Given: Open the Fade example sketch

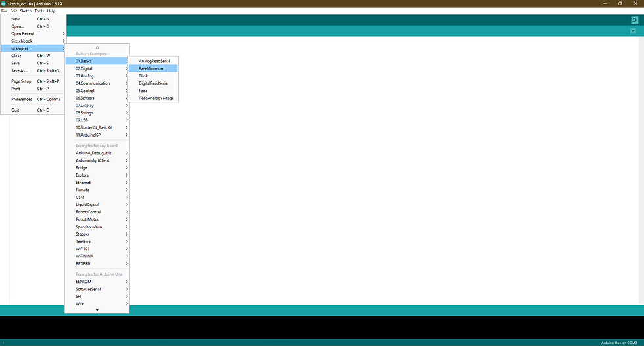Looking at the screenshot, I should coord(153,91).
